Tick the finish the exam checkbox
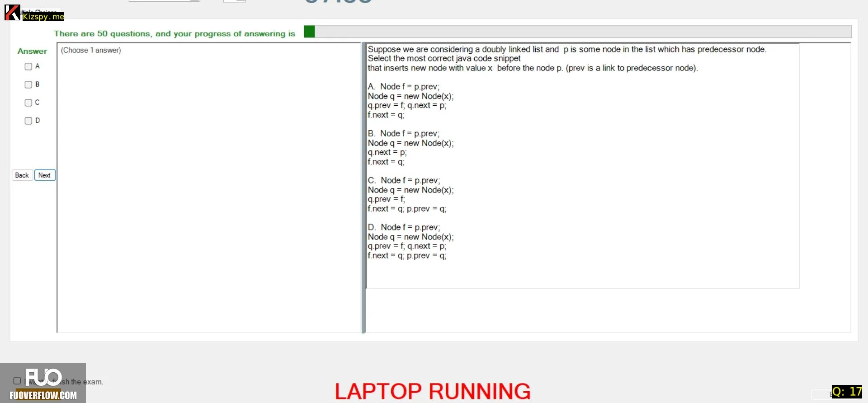This screenshot has width=868, height=403. pyautogui.click(x=17, y=381)
